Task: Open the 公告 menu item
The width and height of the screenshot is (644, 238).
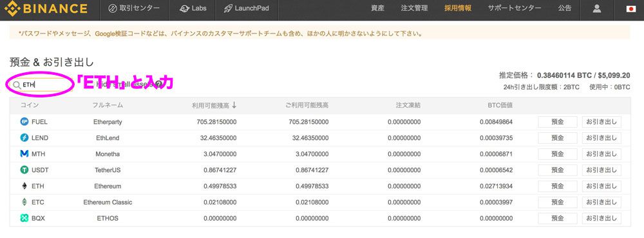Action: [x=565, y=8]
